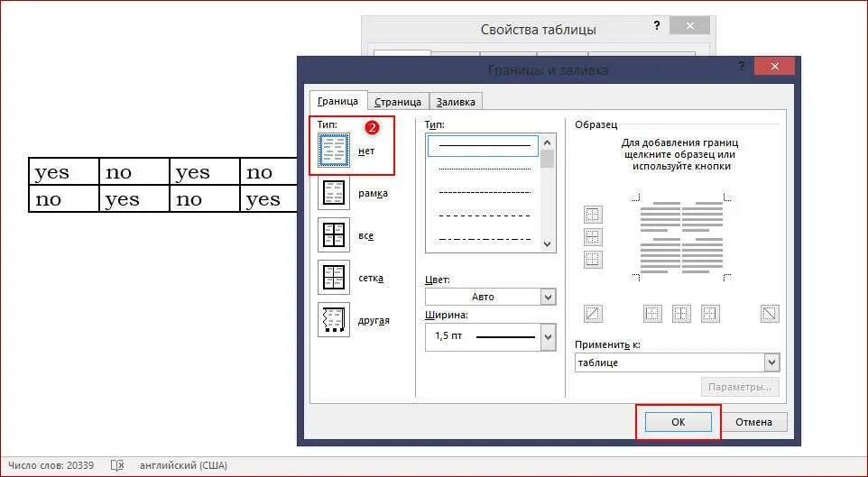868x477 pixels.
Task: Switch to the Граница tab
Action: click(337, 102)
